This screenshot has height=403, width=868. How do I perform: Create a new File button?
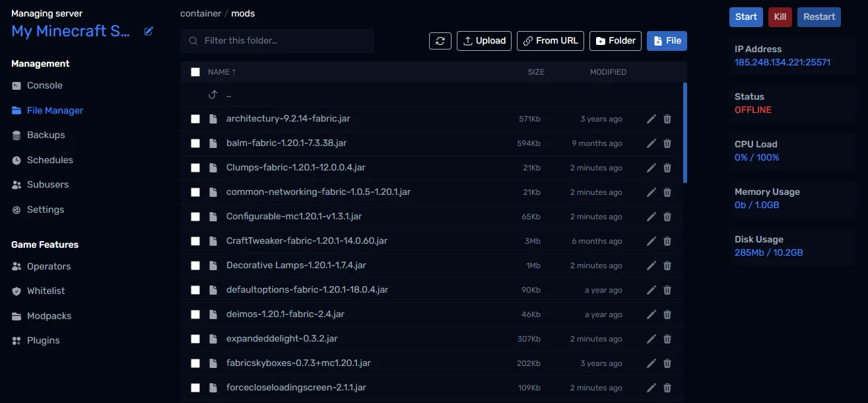[x=667, y=41]
